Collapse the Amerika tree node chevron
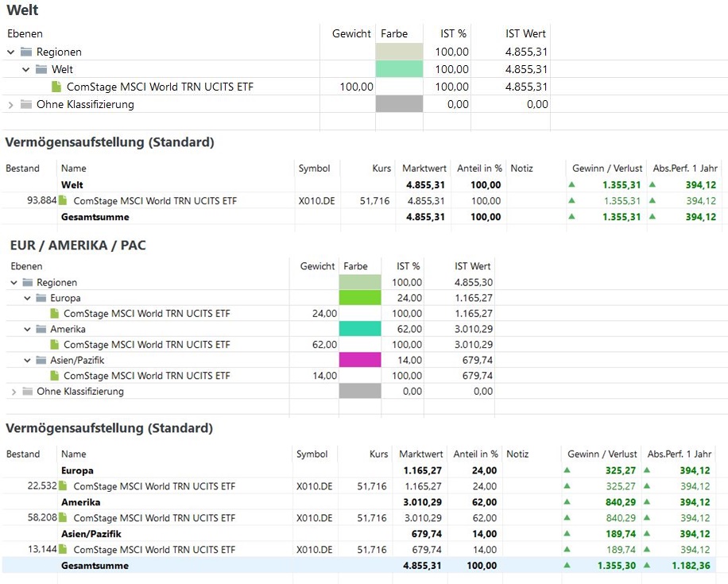Screen dimensions: 728x584 pos(26,329)
